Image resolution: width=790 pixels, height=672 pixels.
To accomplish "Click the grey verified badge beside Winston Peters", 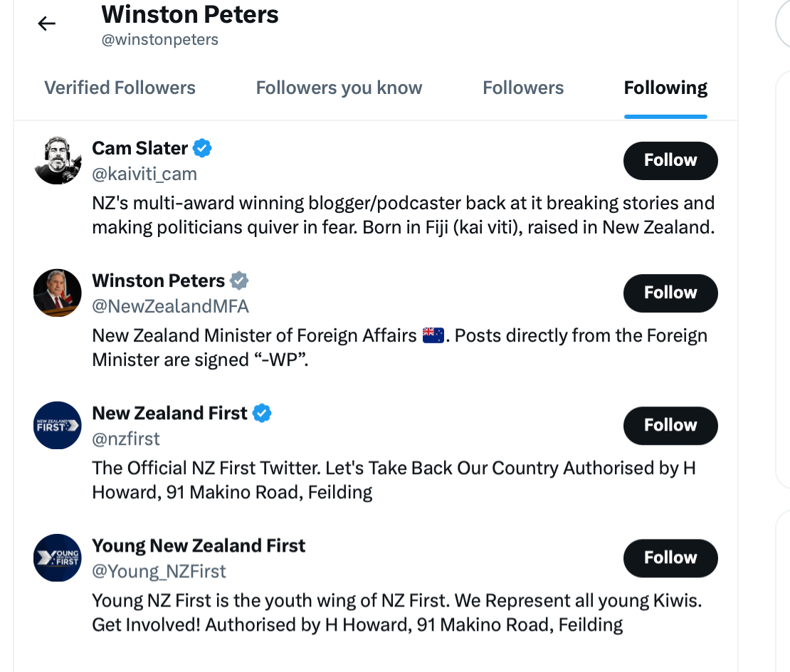I will (240, 280).
